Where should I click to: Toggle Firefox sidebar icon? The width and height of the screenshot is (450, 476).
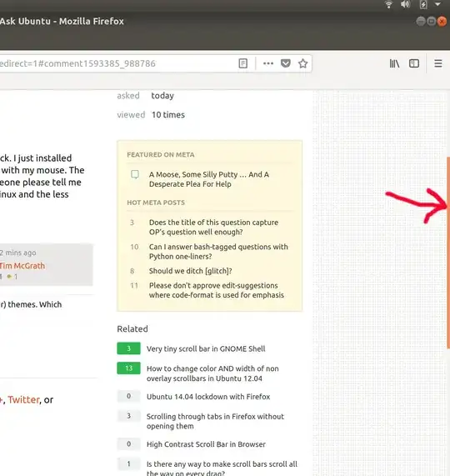(x=414, y=63)
